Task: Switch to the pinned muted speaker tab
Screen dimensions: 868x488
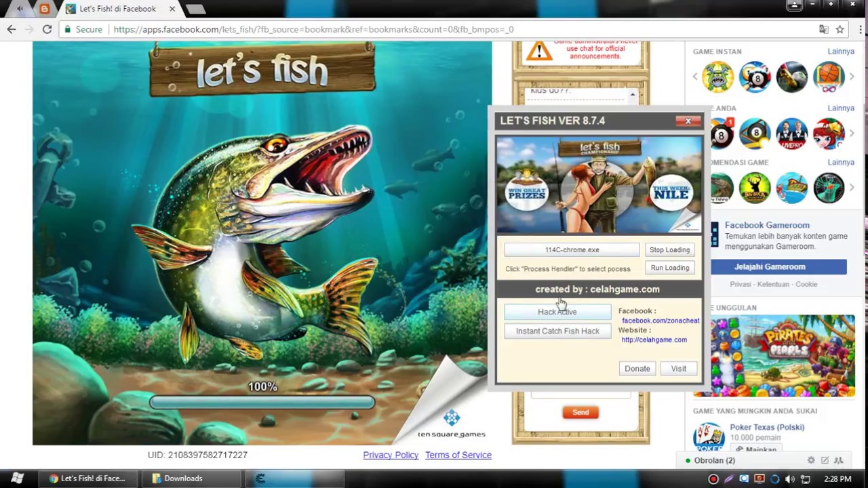Action: click(20, 9)
